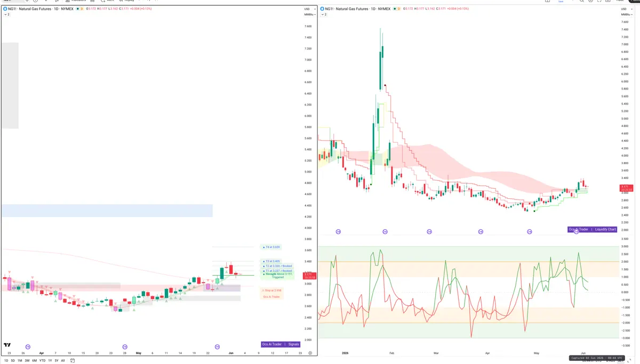This screenshot has width=640, height=364.
Task: Click red 3.171 price label on left chart axis
Action: pyautogui.click(x=308, y=276)
